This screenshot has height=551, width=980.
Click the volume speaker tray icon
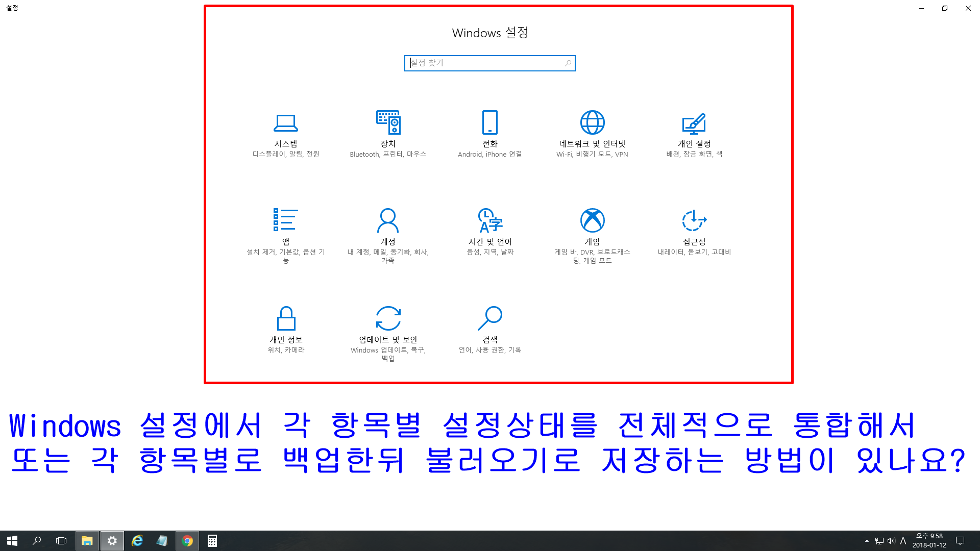[891, 541]
